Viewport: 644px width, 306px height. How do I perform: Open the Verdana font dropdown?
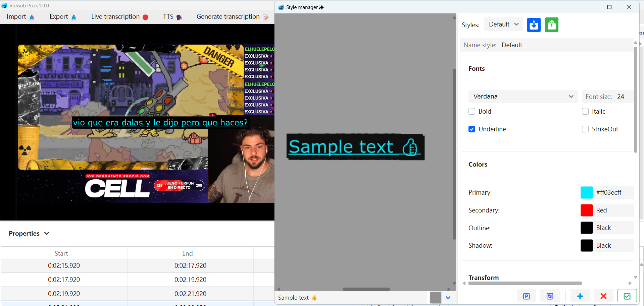coord(523,97)
